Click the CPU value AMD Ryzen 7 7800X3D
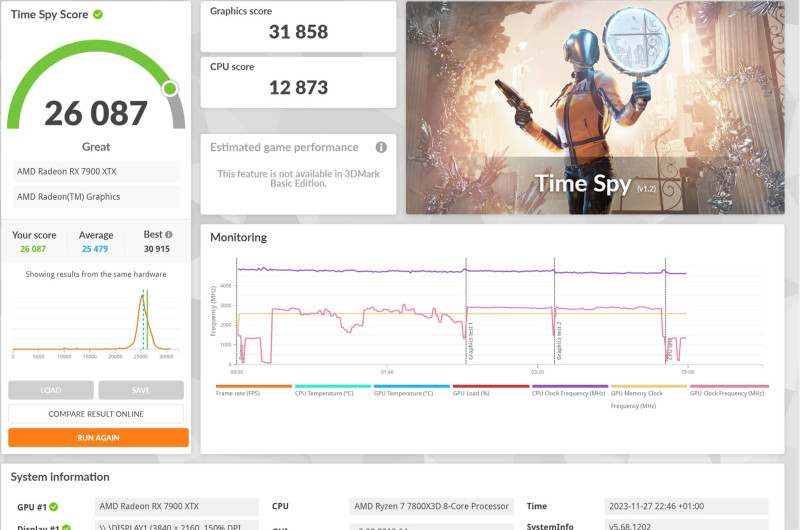This screenshot has width=800, height=530. pos(431,507)
